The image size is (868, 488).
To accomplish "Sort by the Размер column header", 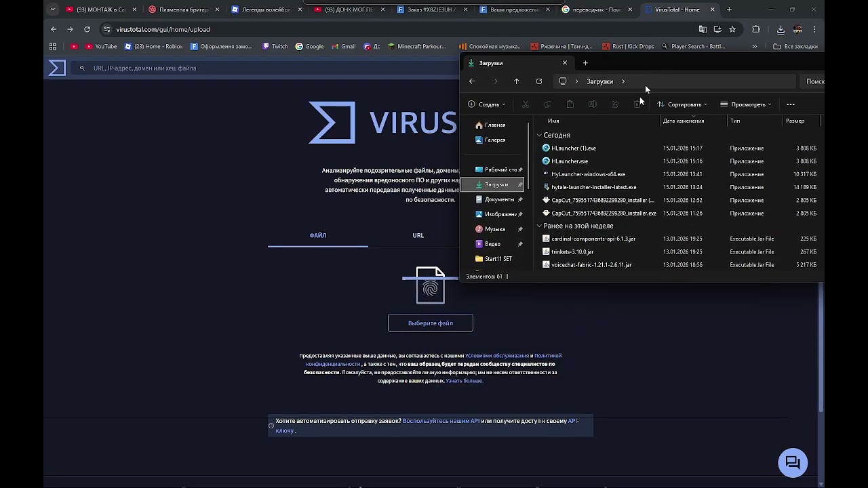I will [x=801, y=121].
